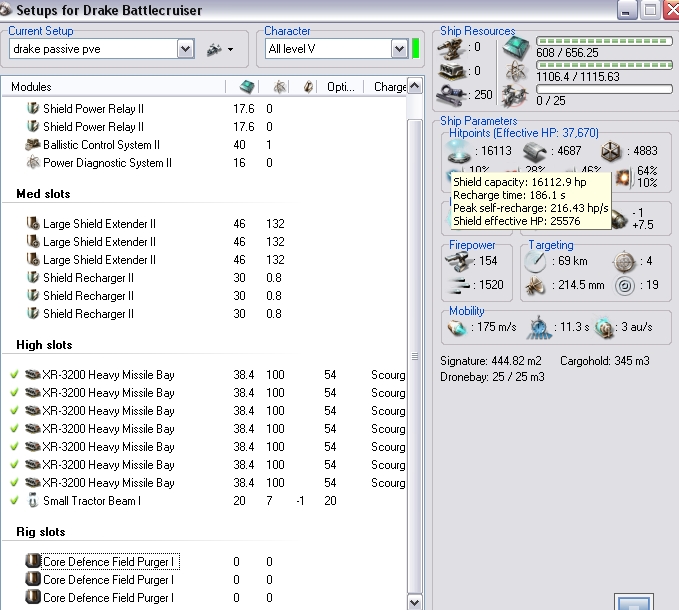Viewport: 679px width, 610px height.
Task: Toggle the seventh XR-3200 Heavy Missile Bay checkmark
Action: pyautogui.click(x=14, y=482)
